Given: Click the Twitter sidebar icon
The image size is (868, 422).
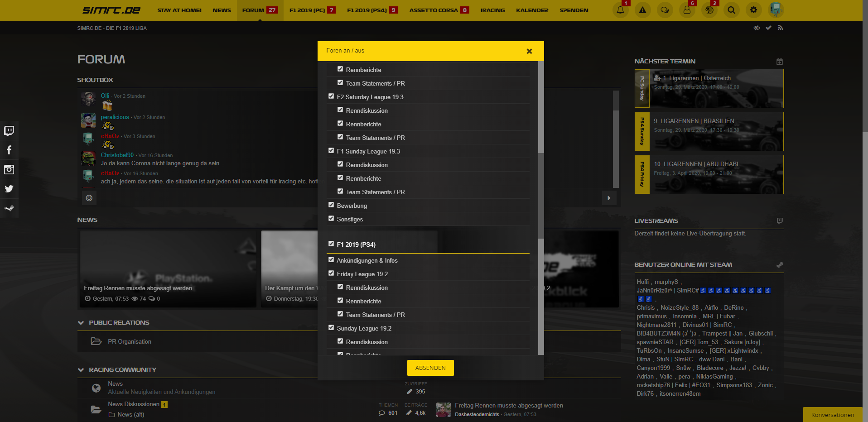Looking at the screenshot, I should 9,189.
